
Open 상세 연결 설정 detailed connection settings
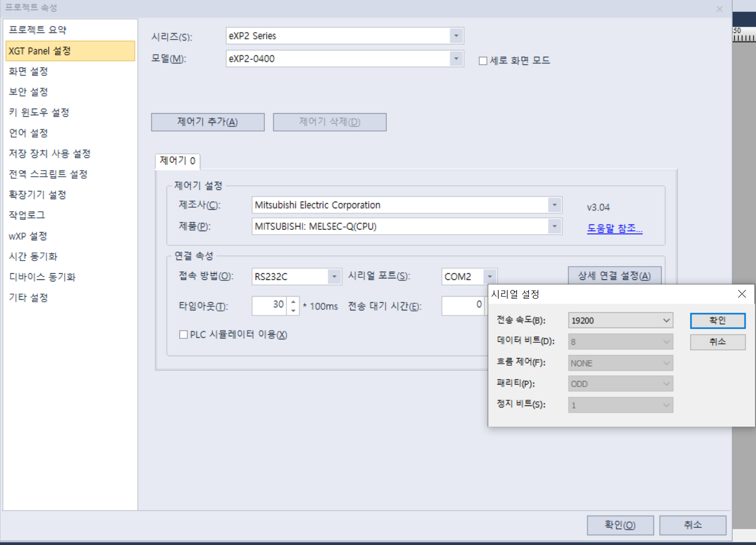[x=614, y=275]
